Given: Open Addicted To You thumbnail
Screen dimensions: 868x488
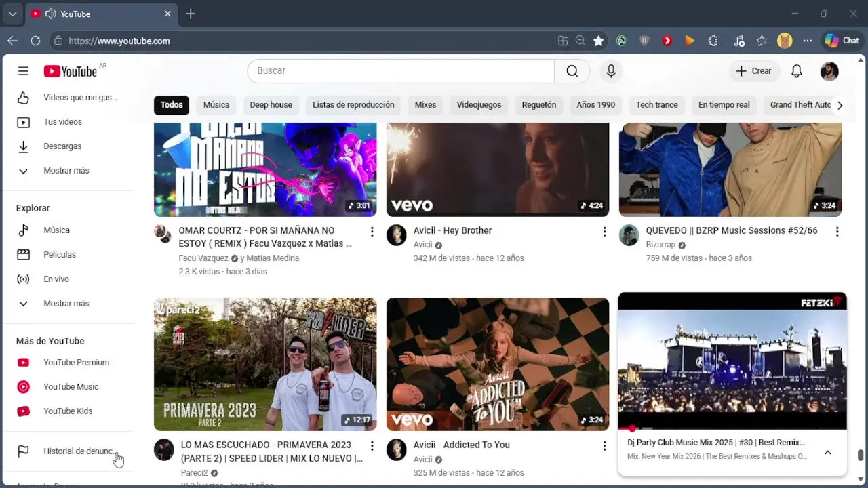Looking at the screenshot, I should [498, 364].
